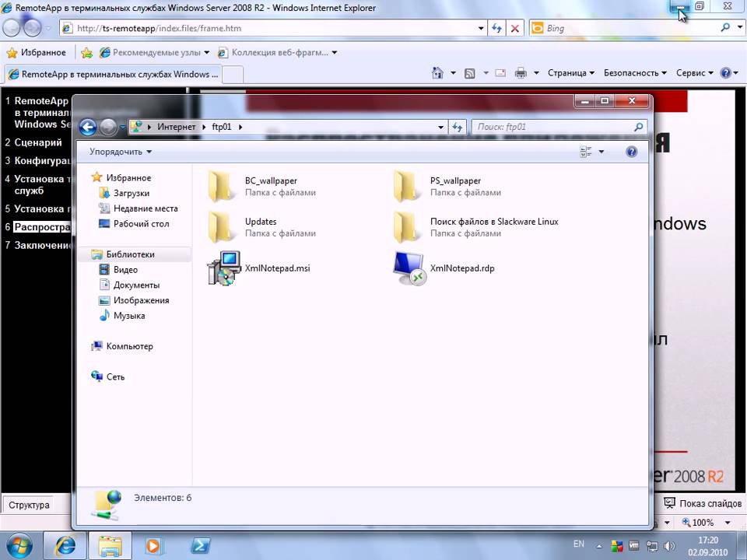
Task: Click the network tray icon
Action: (x=652, y=546)
